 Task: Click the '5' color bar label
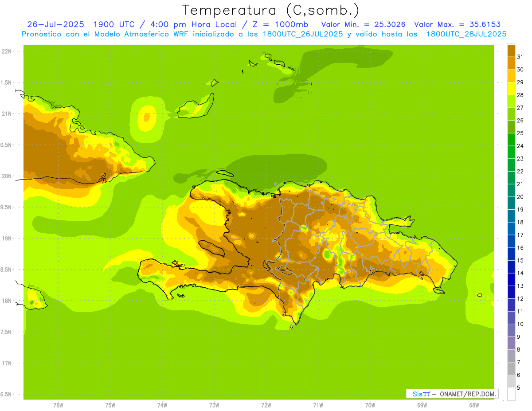[519, 388]
